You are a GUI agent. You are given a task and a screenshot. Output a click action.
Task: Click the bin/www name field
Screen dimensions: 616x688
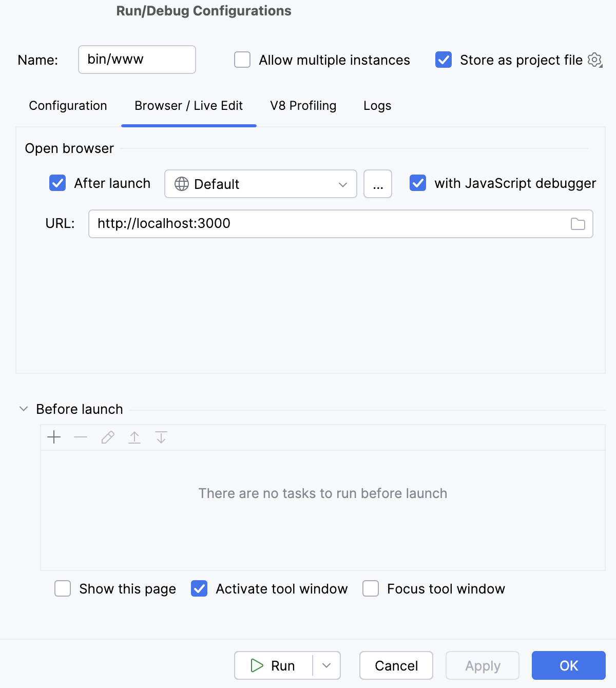[137, 60]
